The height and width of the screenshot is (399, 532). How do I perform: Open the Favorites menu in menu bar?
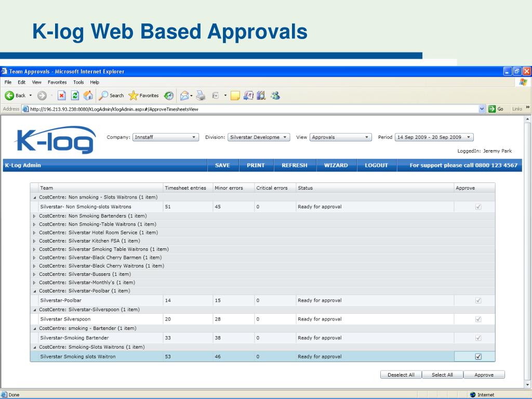57,82
